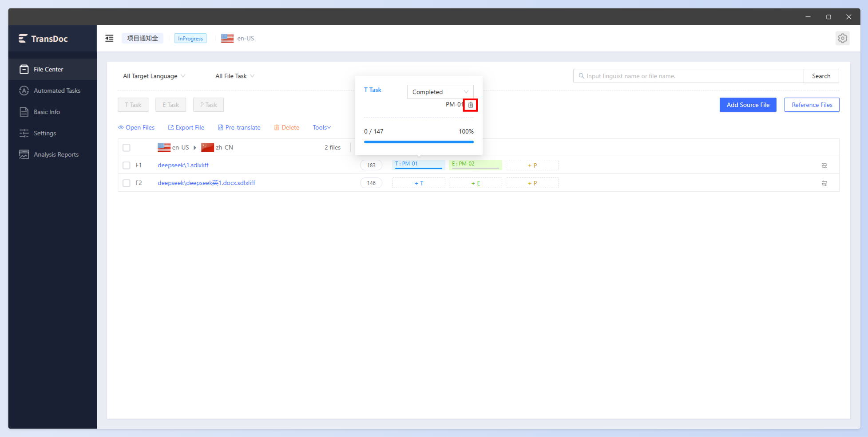Click the Delete trash toolbar item

pyautogui.click(x=286, y=127)
